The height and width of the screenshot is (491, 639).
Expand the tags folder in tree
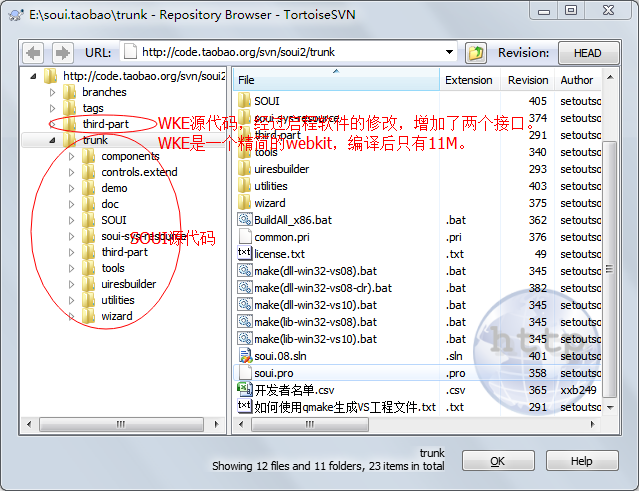click(x=53, y=108)
